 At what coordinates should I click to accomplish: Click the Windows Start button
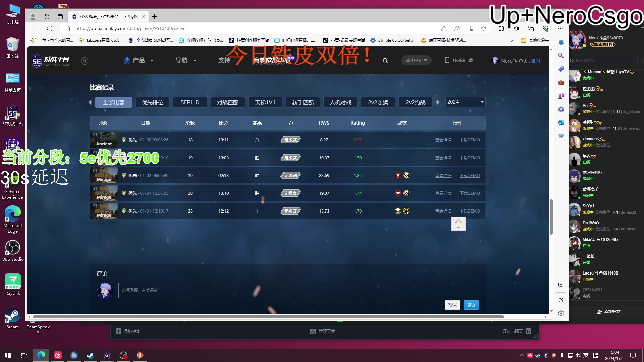pyautogui.click(x=8, y=355)
